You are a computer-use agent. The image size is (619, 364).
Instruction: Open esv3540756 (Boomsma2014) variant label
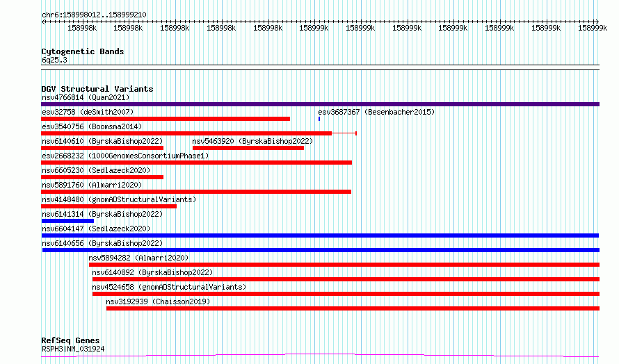(x=92, y=126)
